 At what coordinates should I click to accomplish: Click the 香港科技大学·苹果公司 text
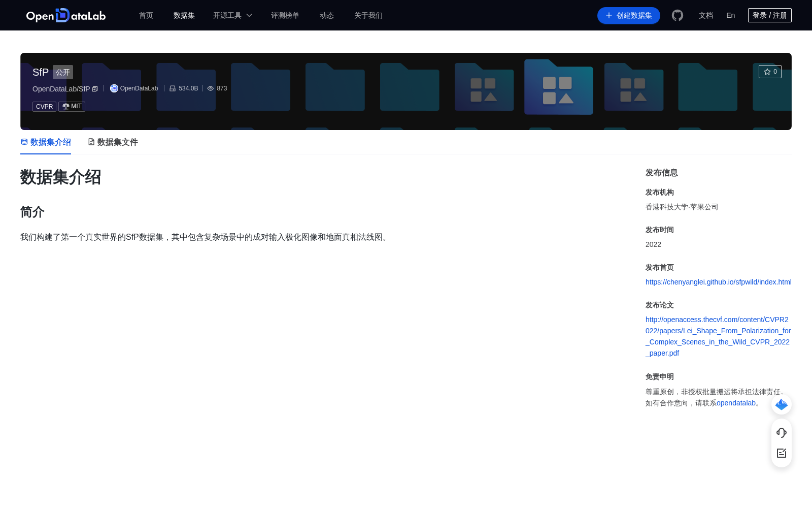click(682, 207)
